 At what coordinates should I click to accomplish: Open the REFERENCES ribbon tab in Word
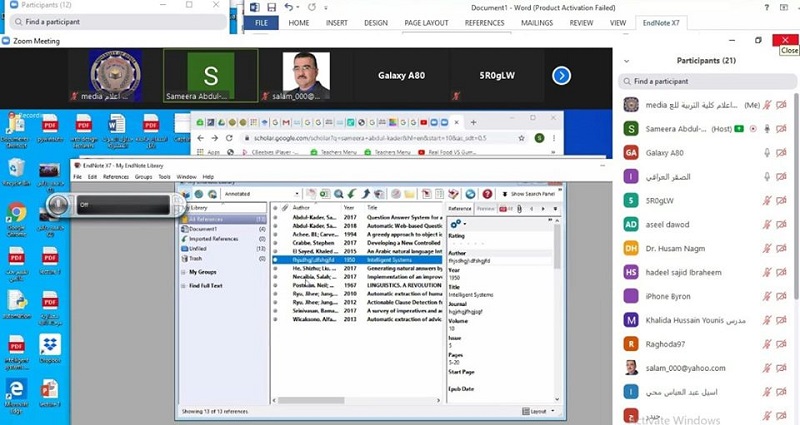click(x=484, y=22)
